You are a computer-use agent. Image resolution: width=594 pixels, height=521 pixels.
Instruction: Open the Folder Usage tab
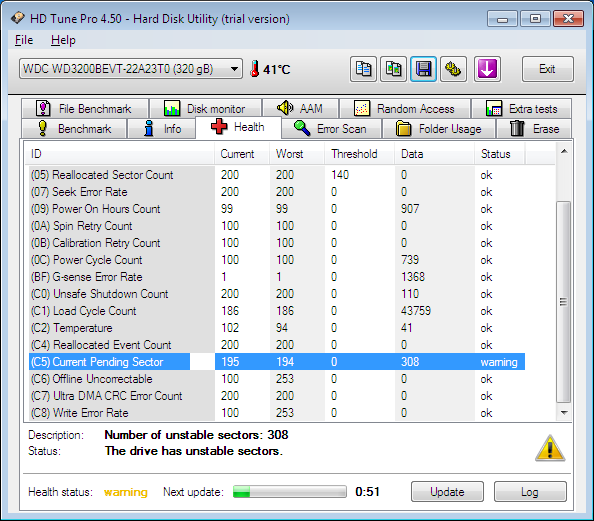(x=439, y=129)
